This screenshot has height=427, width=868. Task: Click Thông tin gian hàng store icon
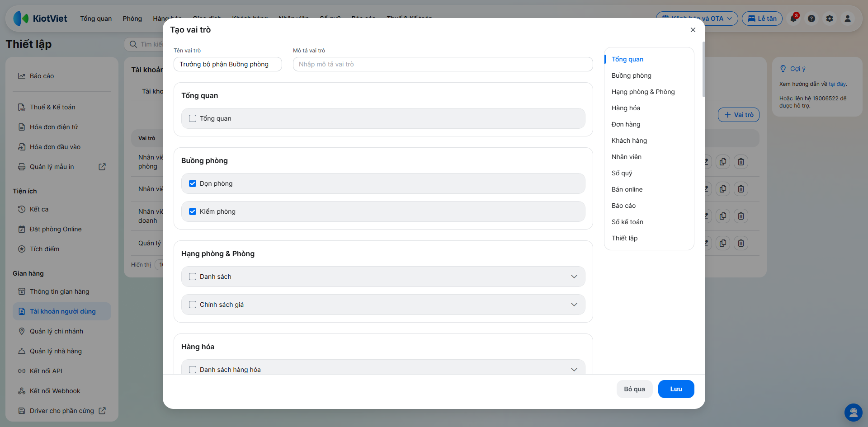(x=22, y=291)
